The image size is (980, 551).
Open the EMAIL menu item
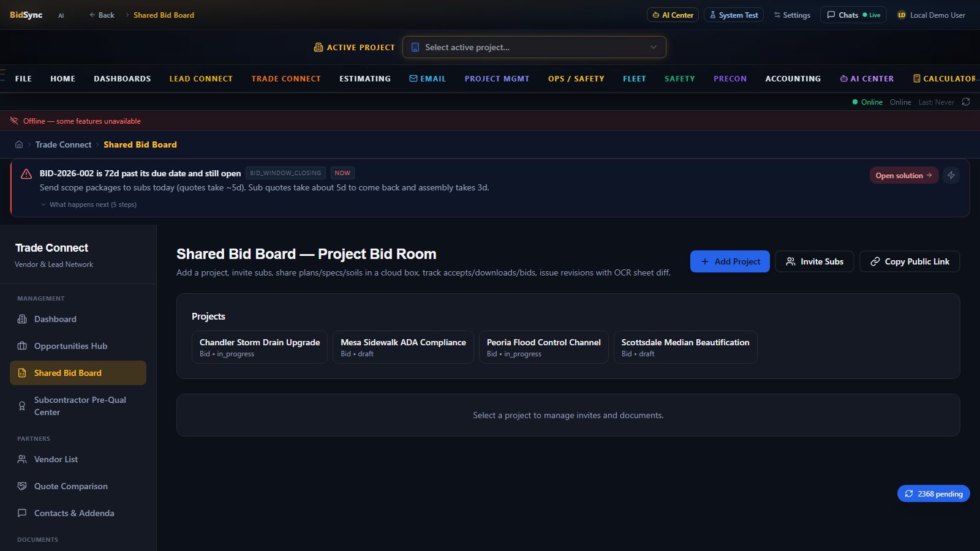(428, 78)
